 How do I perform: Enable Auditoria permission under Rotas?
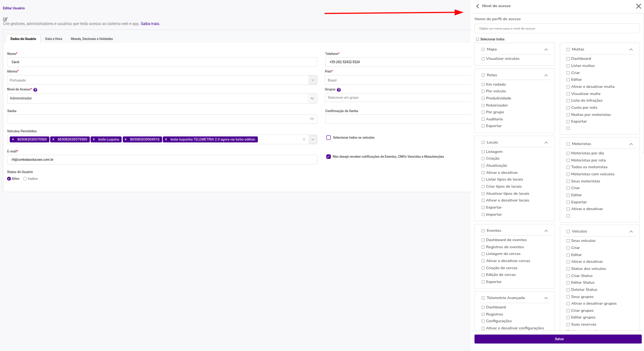483,119
